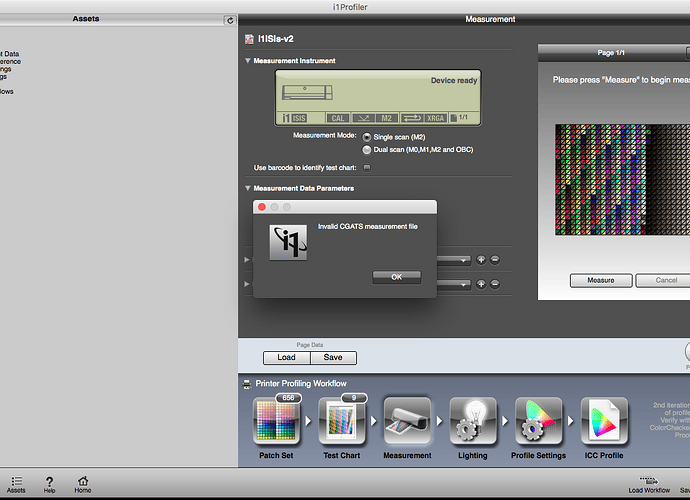Click the page 1/1 indicator on display
This screenshot has width=690, height=500.
459,118
